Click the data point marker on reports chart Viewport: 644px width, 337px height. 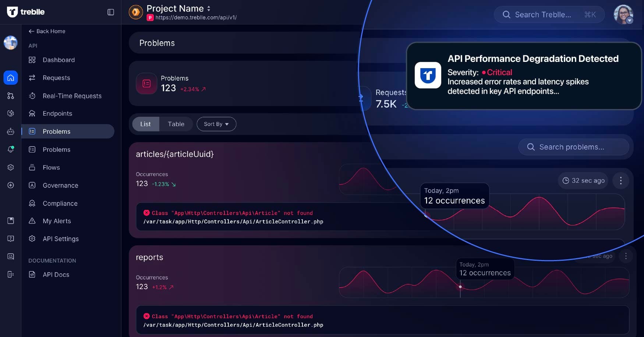coord(460,287)
